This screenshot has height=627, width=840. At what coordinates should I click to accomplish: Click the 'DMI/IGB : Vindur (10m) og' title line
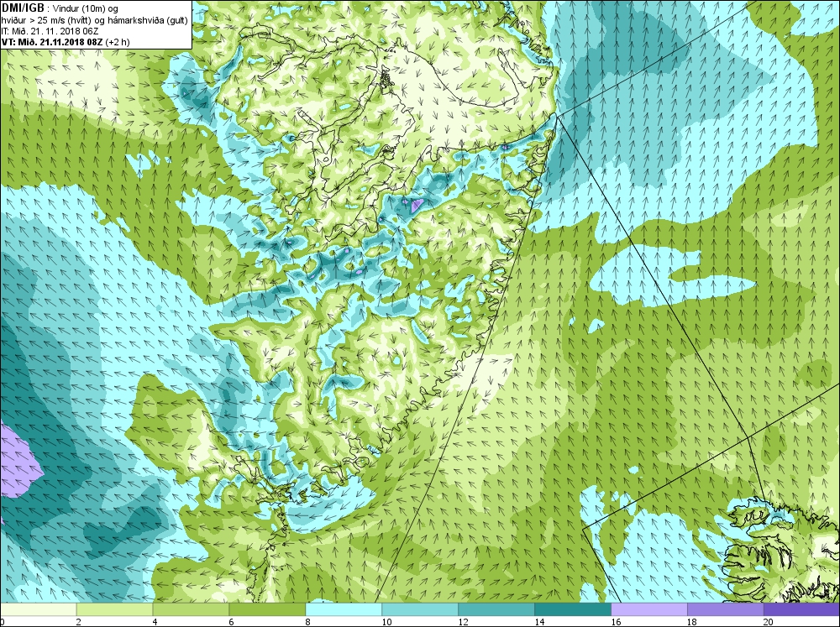click(x=60, y=8)
